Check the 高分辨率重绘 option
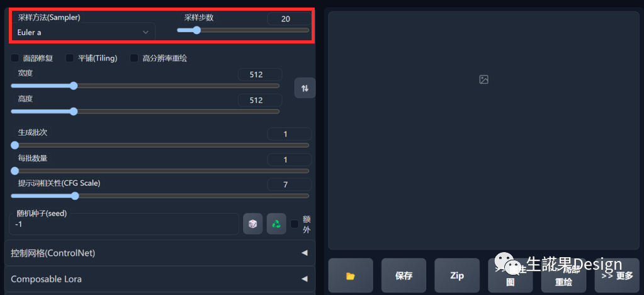This screenshot has width=644, height=295. (x=134, y=58)
